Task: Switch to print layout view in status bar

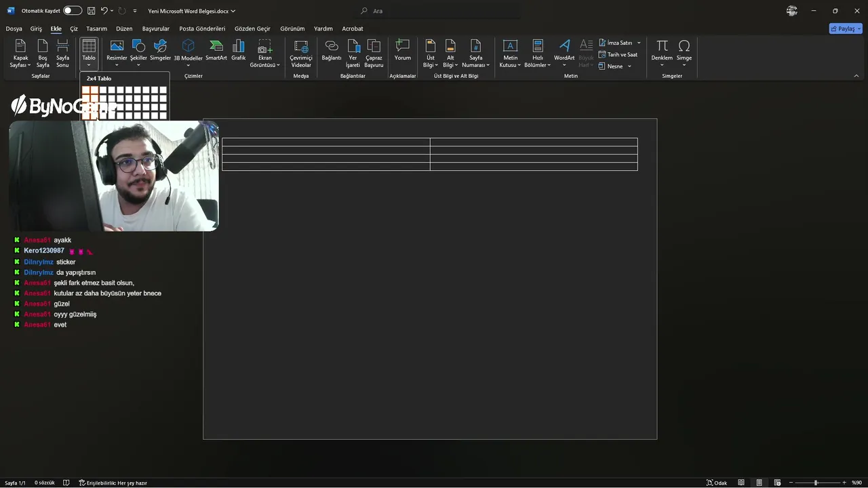Action: (x=759, y=483)
